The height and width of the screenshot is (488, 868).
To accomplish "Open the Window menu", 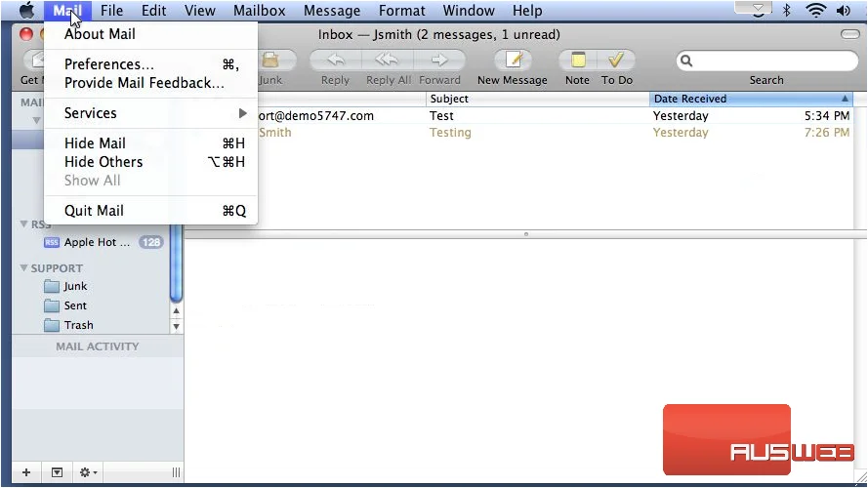I will (469, 11).
